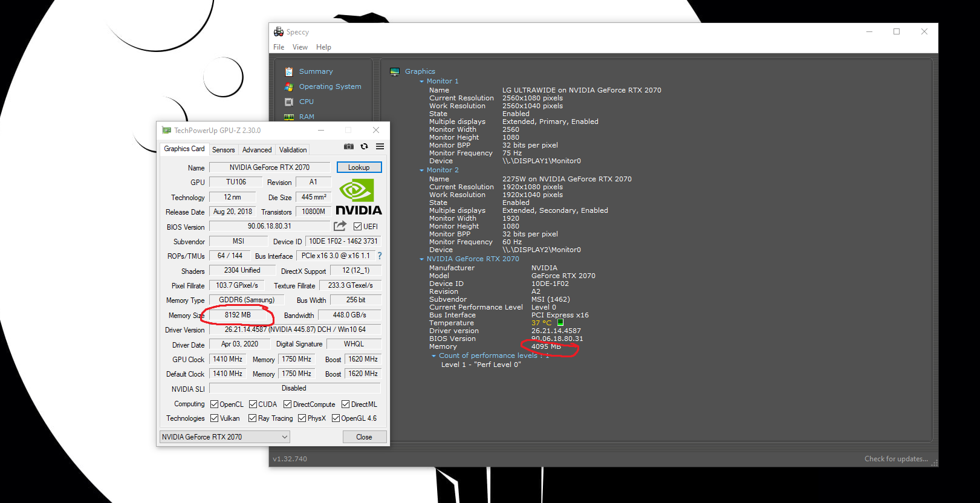Toggle the UEFI checkbox in GPU-Z
The height and width of the screenshot is (503, 980).
tap(358, 226)
